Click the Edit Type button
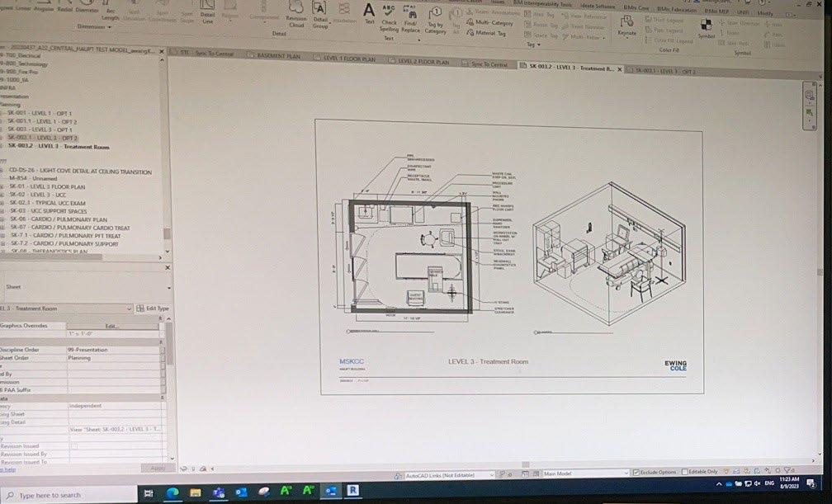 pyautogui.click(x=152, y=309)
